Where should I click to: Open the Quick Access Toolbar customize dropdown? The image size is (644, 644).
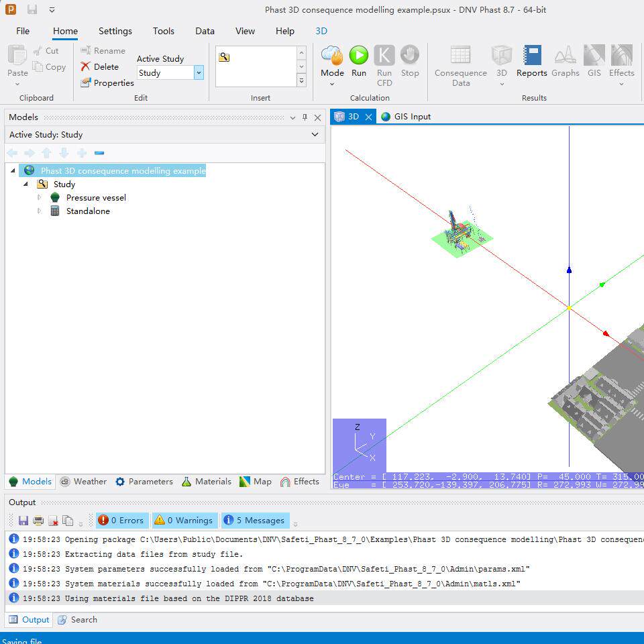[x=52, y=9]
